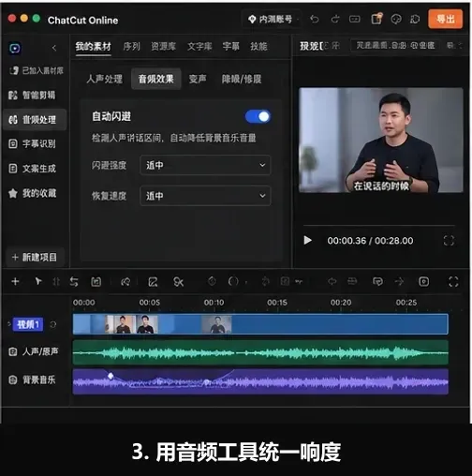Collapse the sidebar with the left chevron

[54, 48]
